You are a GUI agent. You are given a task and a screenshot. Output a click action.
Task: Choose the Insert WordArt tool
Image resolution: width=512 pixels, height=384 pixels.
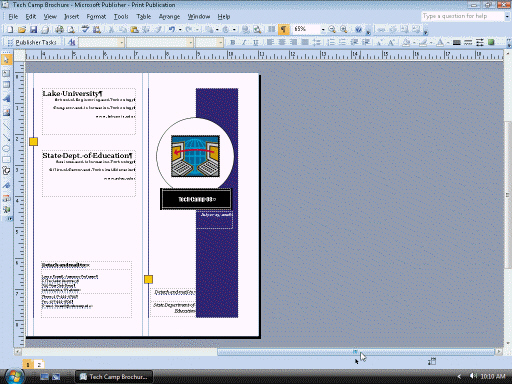[x=6, y=98]
